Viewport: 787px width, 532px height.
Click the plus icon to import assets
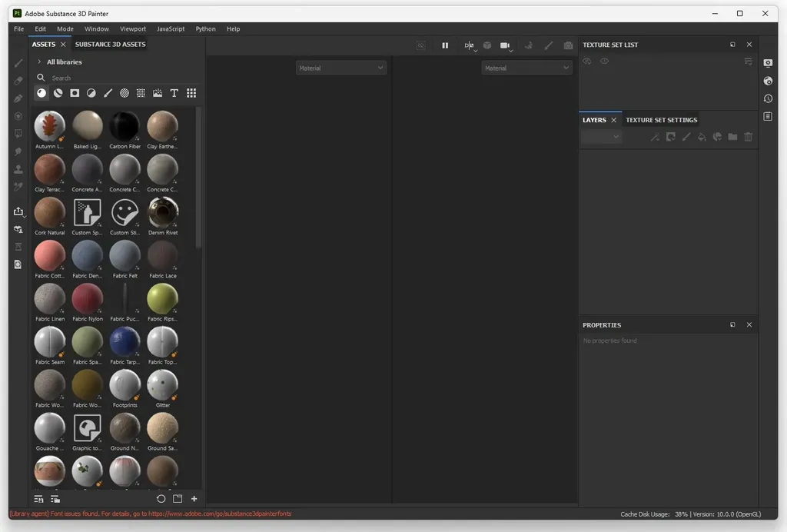[x=194, y=499]
